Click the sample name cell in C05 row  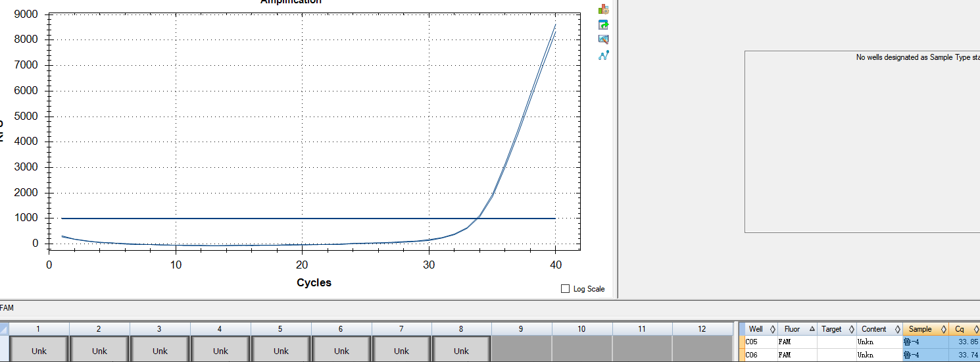click(x=925, y=342)
